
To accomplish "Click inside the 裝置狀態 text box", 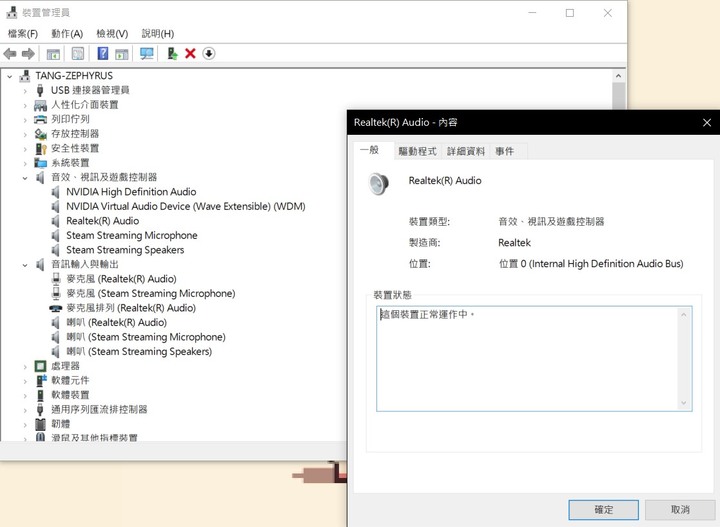I will tap(534, 359).
